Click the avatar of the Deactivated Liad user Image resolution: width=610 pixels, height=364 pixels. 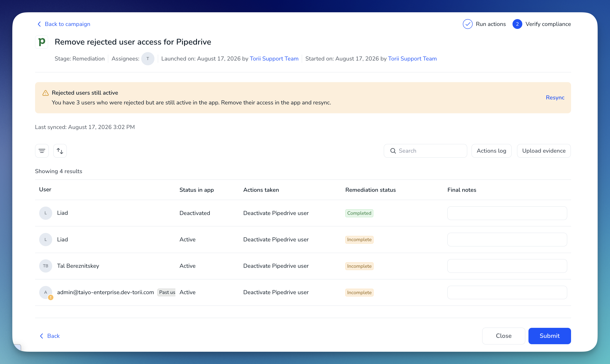(46, 213)
